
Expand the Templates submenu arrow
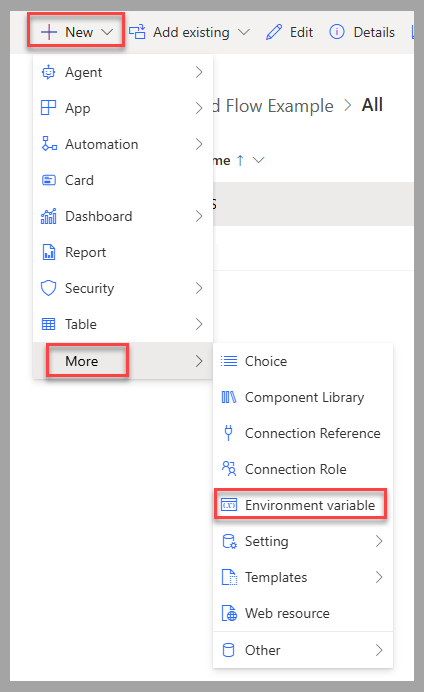coord(379,577)
